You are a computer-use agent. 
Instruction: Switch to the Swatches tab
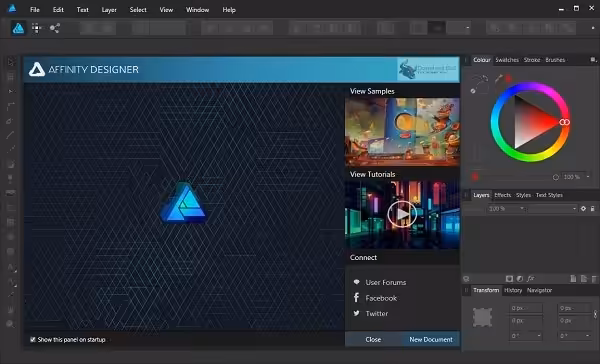point(507,60)
